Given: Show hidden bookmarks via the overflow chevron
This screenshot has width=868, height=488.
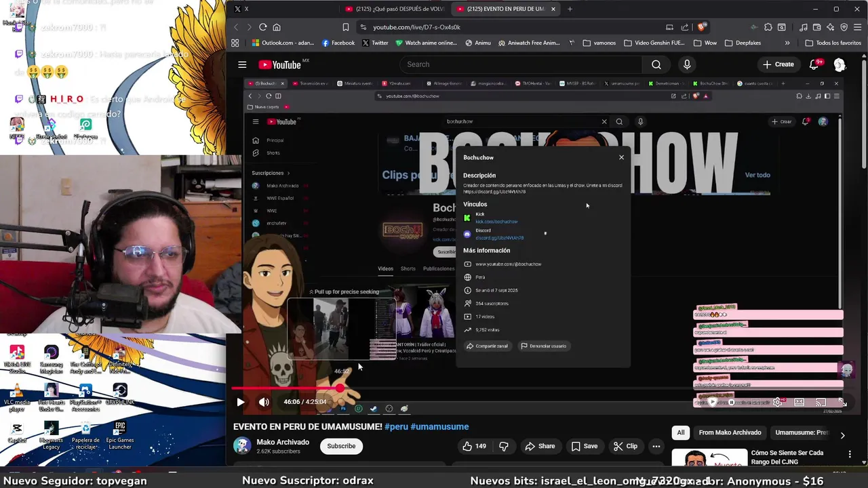Looking at the screenshot, I should pyautogui.click(x=787, y=43).
